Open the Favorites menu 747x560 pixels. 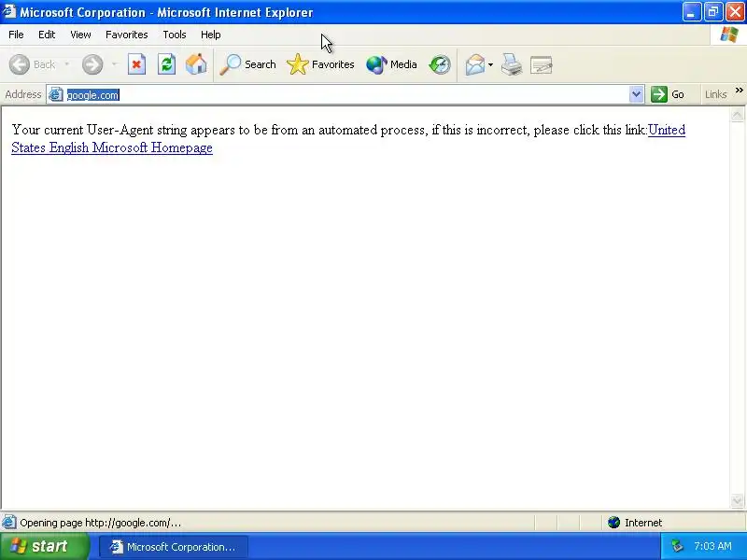point(127,35)
